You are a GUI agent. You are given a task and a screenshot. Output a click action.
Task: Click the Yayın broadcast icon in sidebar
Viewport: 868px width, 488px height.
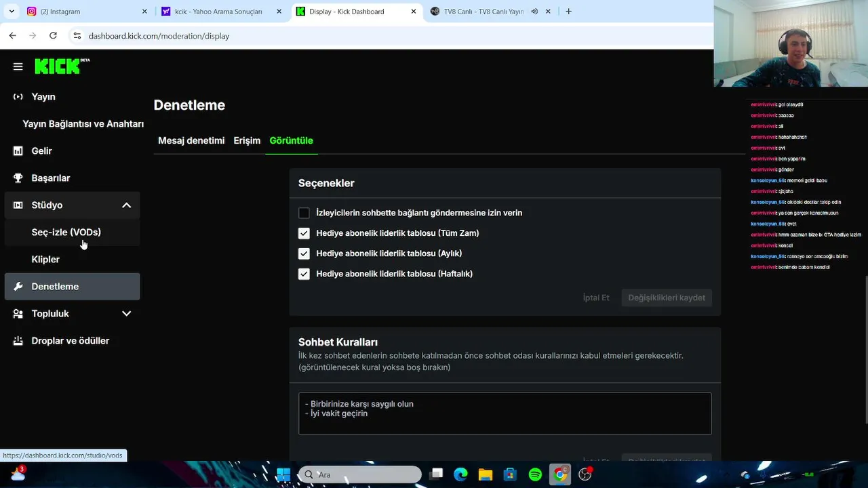18,97
